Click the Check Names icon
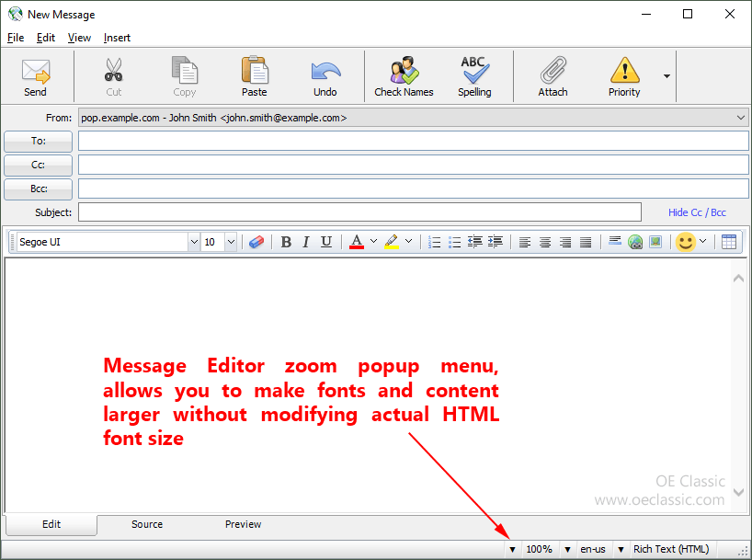The image size is (752, 560). (x=404, y=70)
